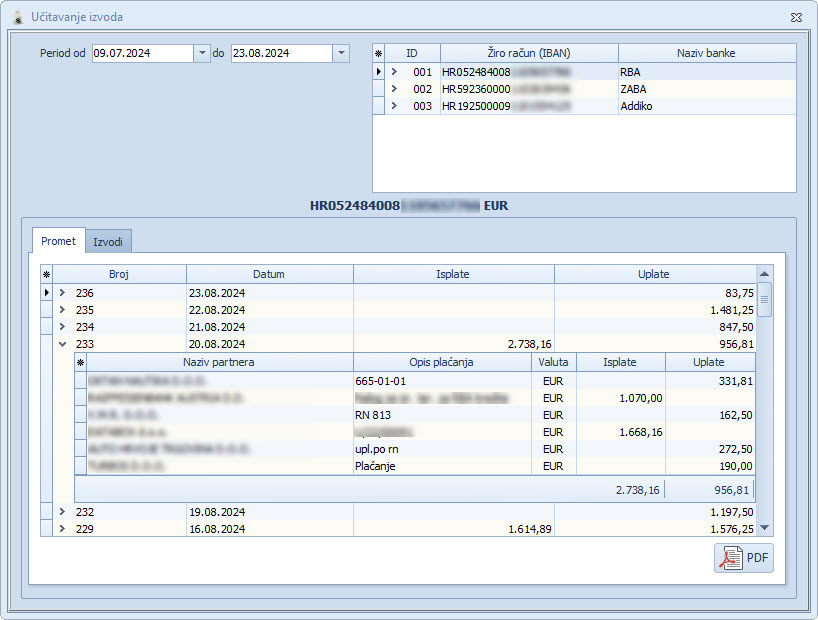Select the Addiko bank account row
The image size is (818, 620).
click(636, 106)
